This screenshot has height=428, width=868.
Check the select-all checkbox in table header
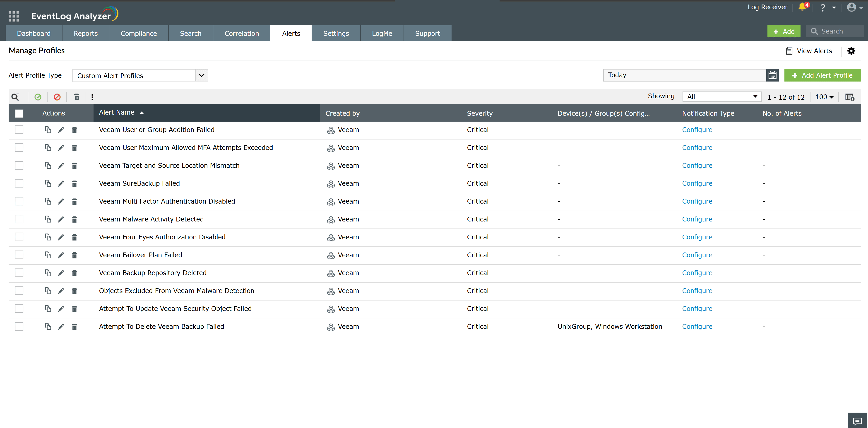coord(19,114)
